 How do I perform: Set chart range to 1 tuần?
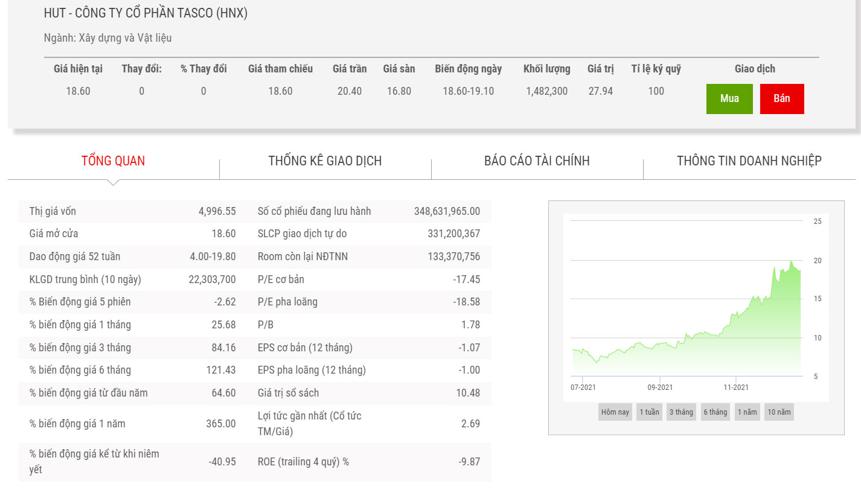click(x=649, y=412)
